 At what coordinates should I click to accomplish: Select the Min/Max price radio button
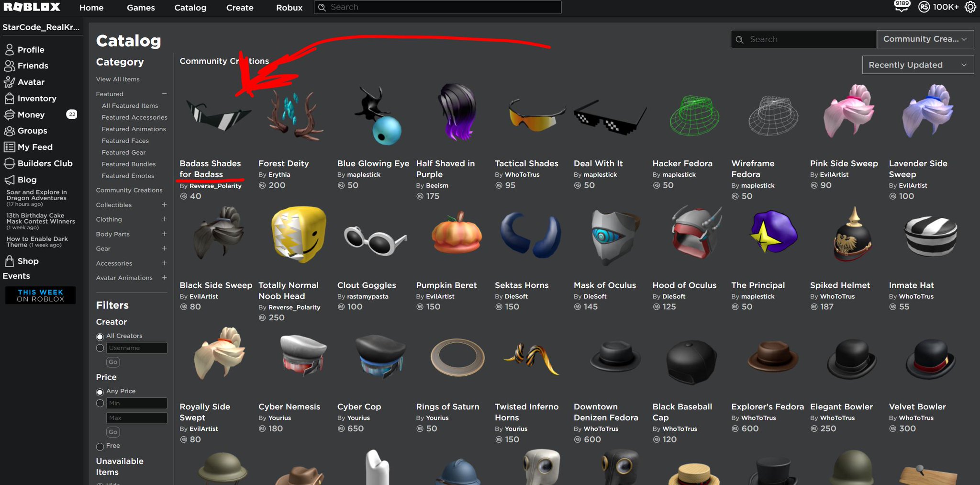[x=100, y=404]
